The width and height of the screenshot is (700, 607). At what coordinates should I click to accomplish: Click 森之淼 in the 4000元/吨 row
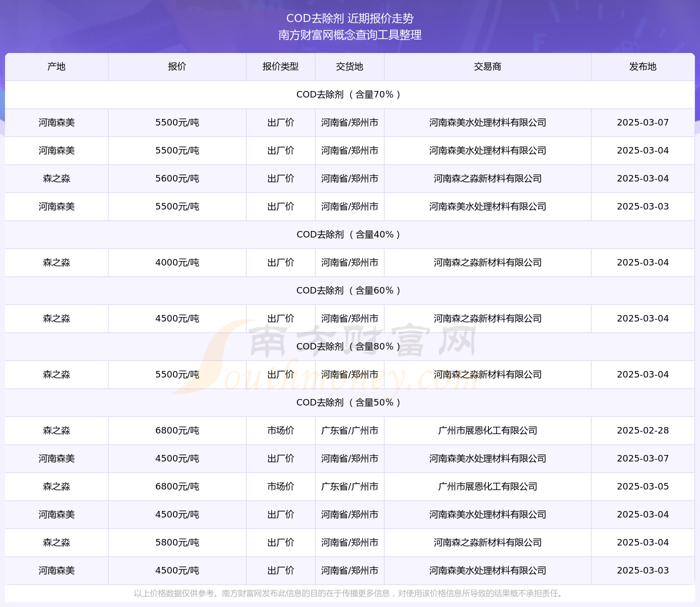coord(56,262)
